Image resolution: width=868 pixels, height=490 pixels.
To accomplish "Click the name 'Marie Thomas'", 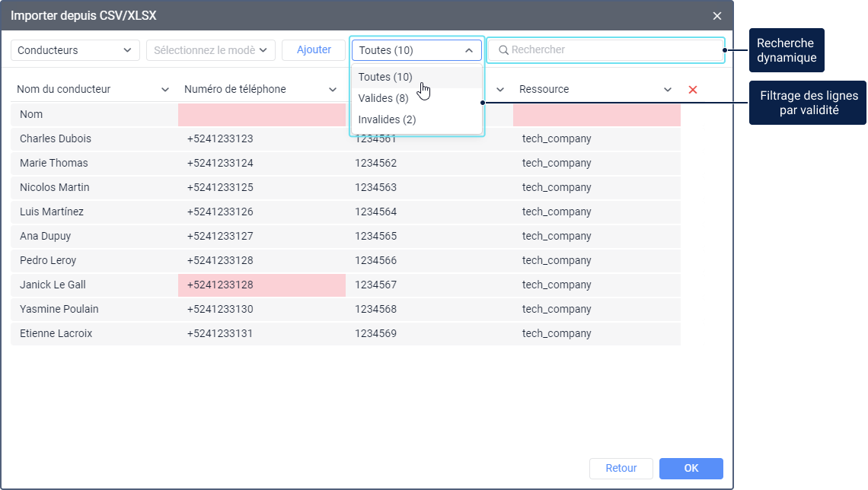I will pyautogui.click(x=54, y=163).
